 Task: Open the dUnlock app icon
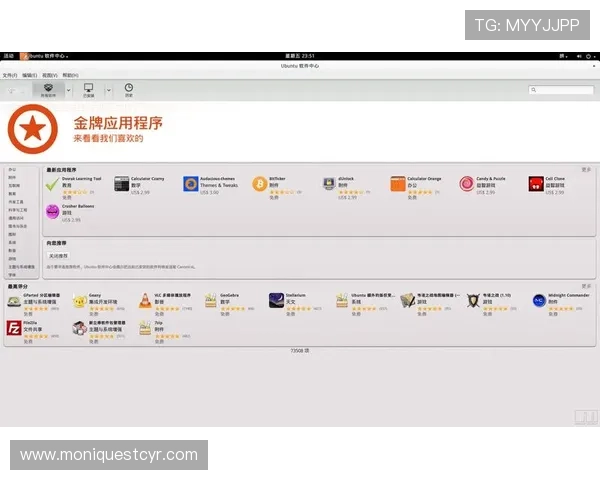[329, 184]
